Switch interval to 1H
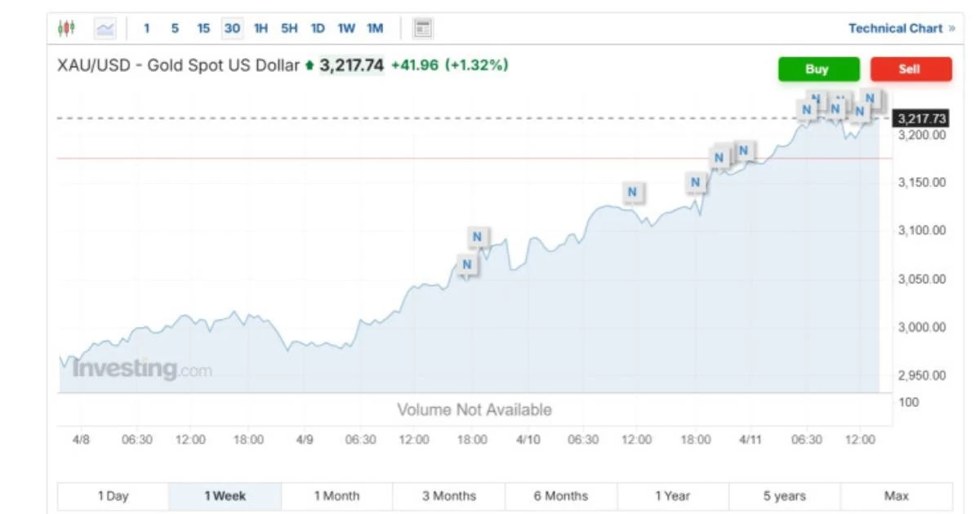 [x=261, y=29]
